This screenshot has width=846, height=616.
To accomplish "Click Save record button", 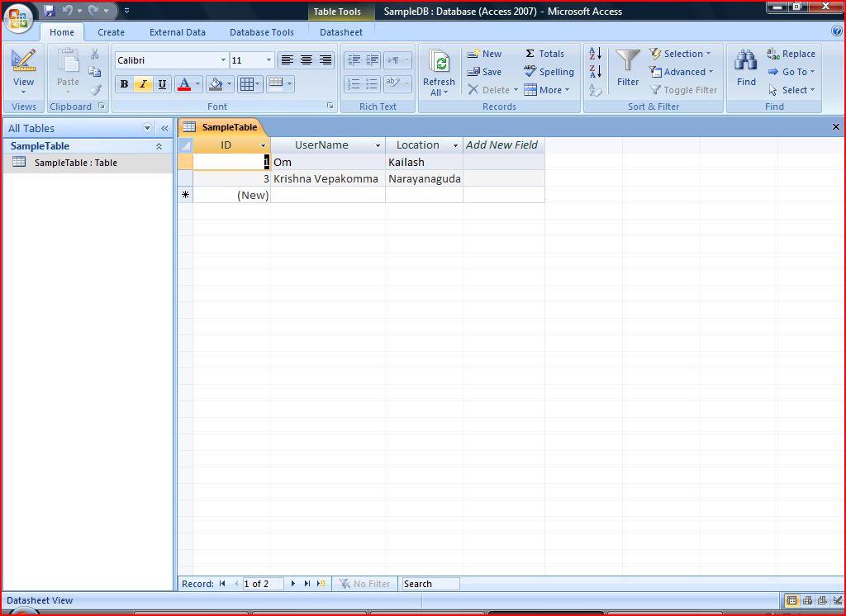I will pos(484,72).
